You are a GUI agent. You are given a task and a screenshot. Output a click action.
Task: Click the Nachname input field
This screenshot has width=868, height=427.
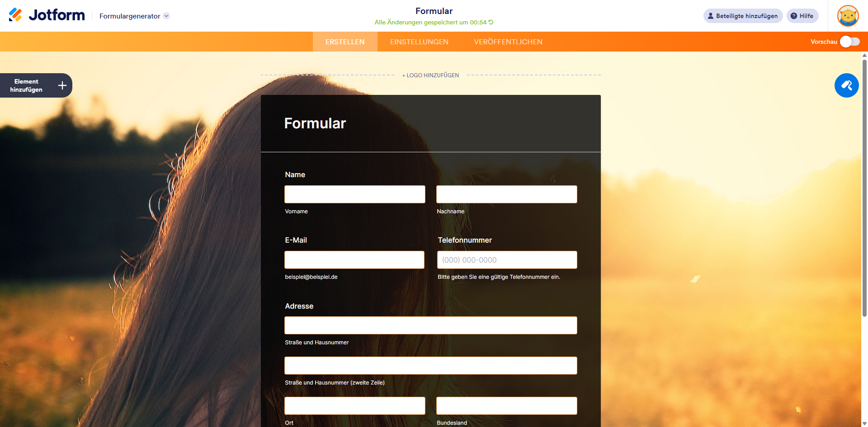pos(507,194)
